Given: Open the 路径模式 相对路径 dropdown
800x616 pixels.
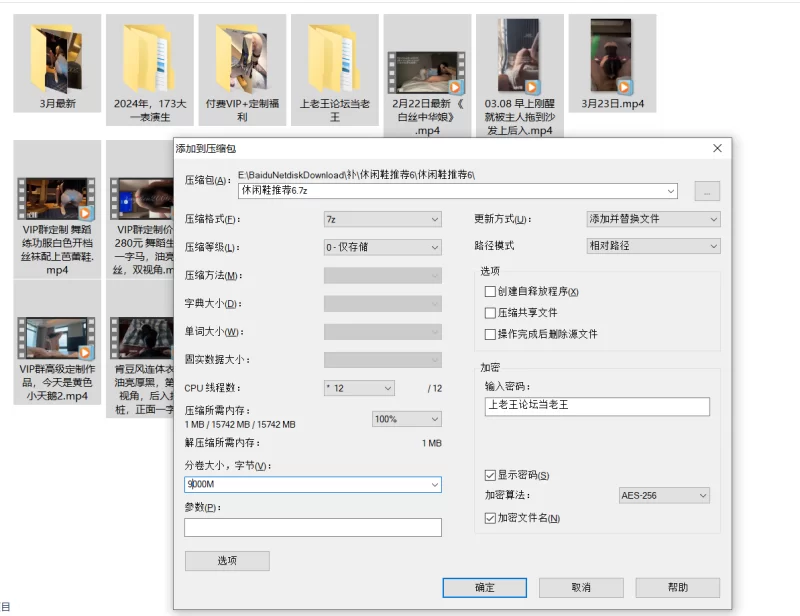Looking at the screenshot, I should 653,246.
